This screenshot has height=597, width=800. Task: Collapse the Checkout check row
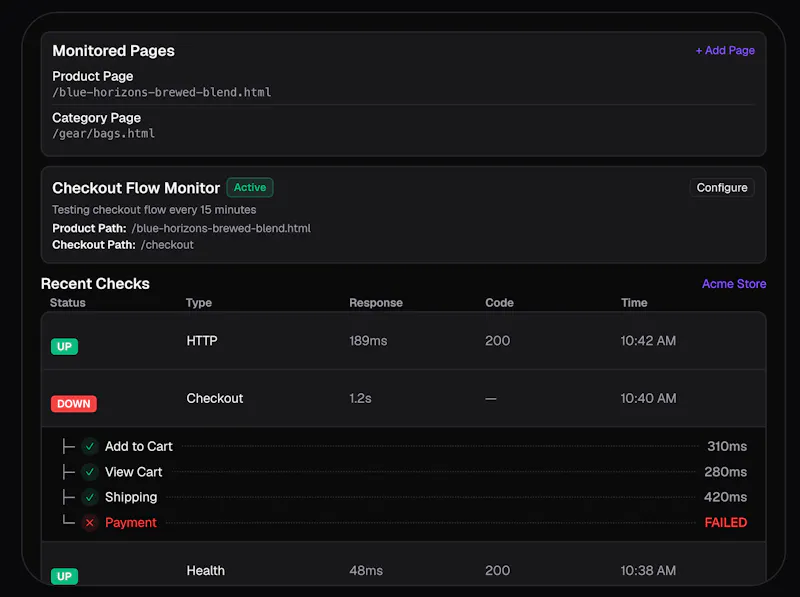click(403, 398)
